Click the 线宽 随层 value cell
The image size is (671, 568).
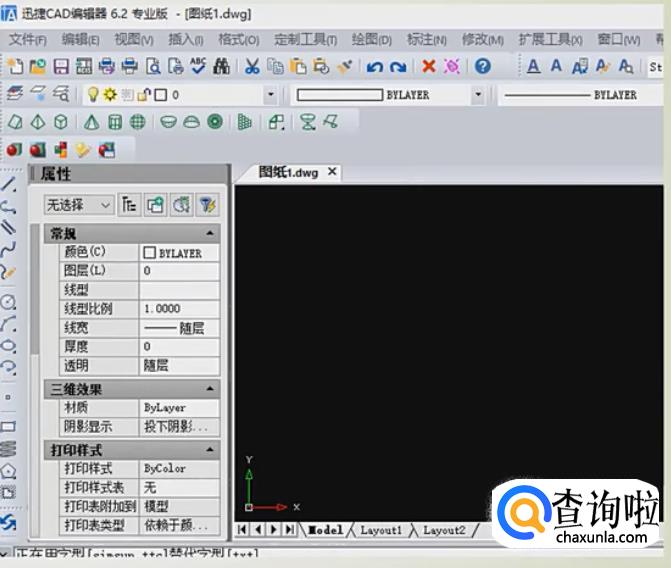point(179,328)
